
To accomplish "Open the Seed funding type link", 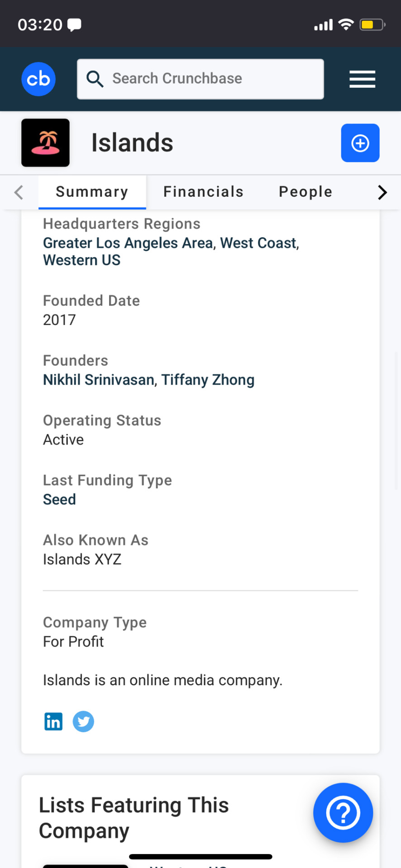I will 59,500.
